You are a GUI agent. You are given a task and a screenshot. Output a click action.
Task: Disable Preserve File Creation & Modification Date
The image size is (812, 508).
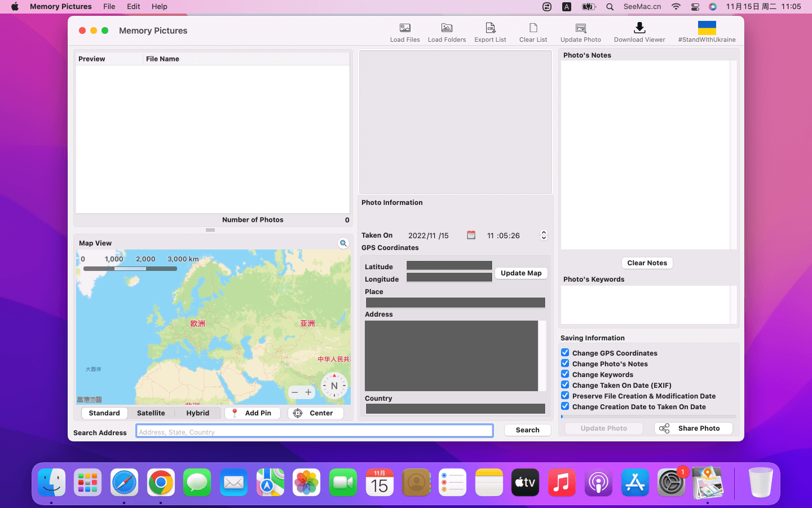(565, 396)
